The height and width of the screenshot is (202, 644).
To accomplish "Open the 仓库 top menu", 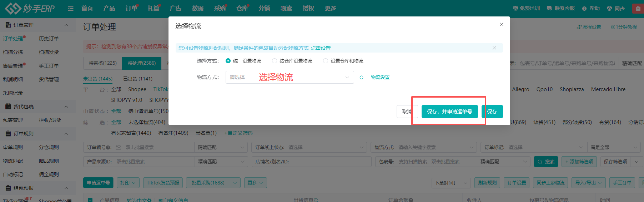I will [242, 8].
